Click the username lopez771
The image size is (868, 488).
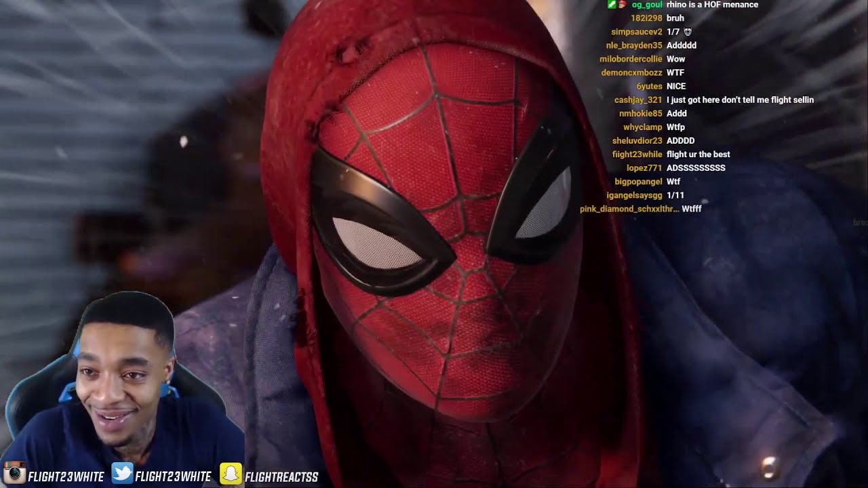click(x=644, y=167)
